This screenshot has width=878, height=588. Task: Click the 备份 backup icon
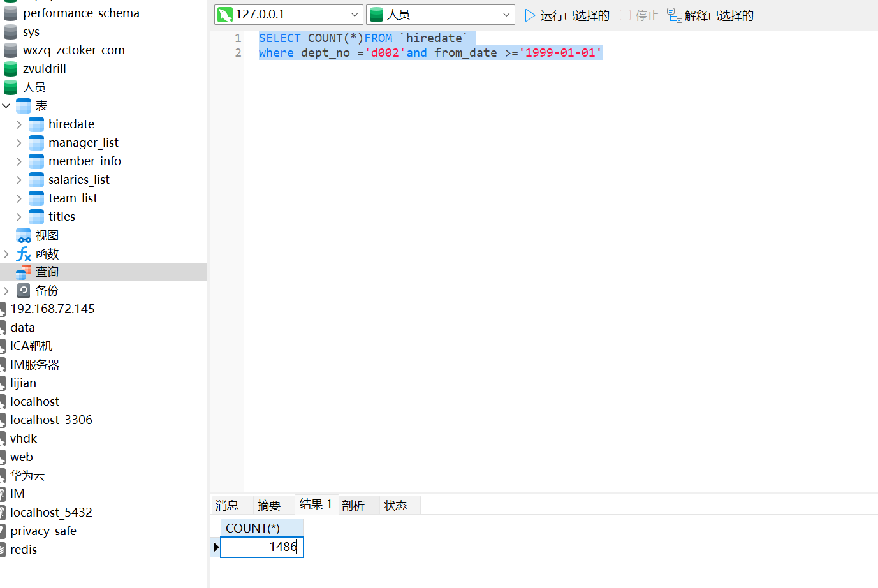pyautogui.click(x=24, y=291)
